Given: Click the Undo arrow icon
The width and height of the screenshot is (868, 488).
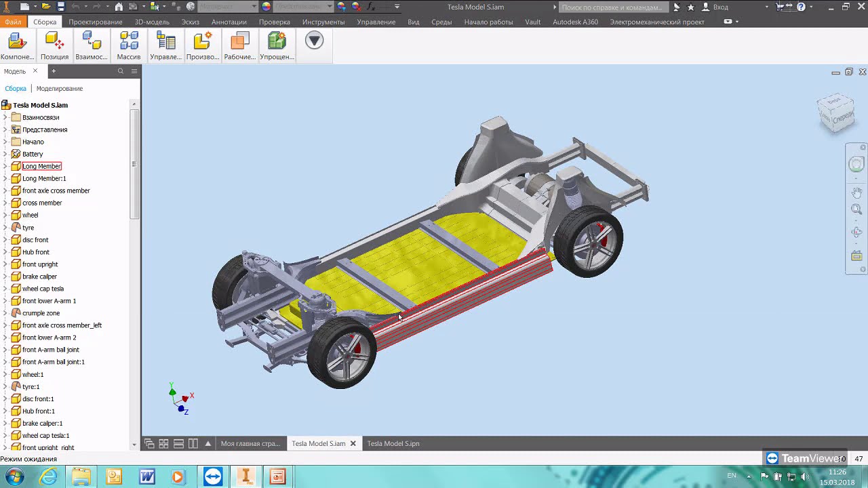Looking at the screenshot, I should pos(75,7).
